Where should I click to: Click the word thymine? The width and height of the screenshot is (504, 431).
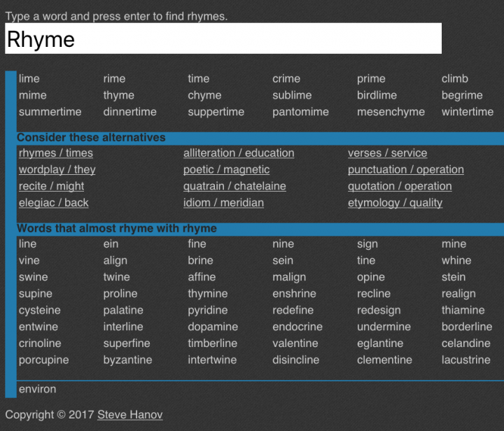(x=208, y=294)
